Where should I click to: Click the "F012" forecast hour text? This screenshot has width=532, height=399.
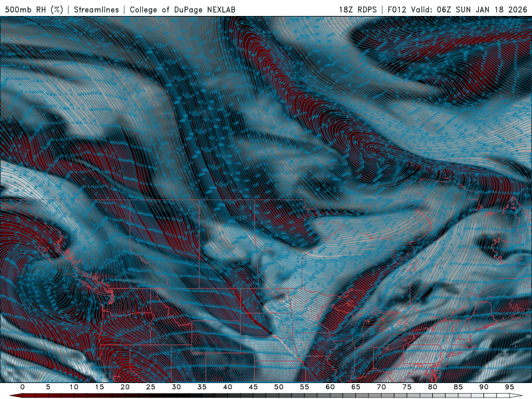tap(396, 9)
